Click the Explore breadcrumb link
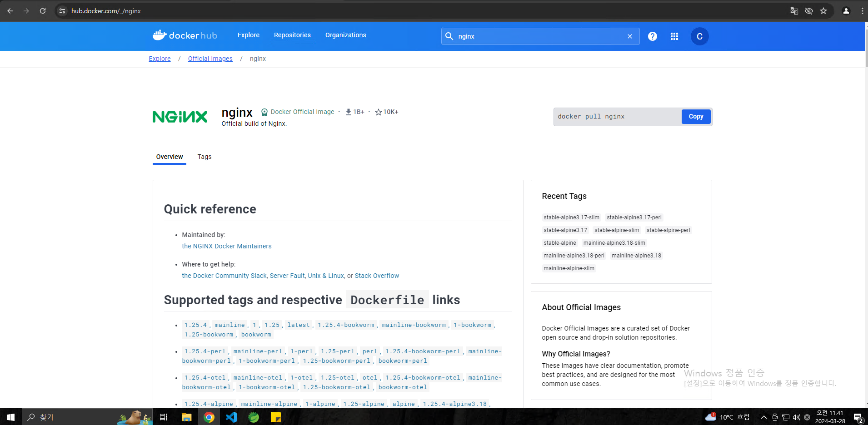This screenshot has width=868, height=425. pos(160,59)
